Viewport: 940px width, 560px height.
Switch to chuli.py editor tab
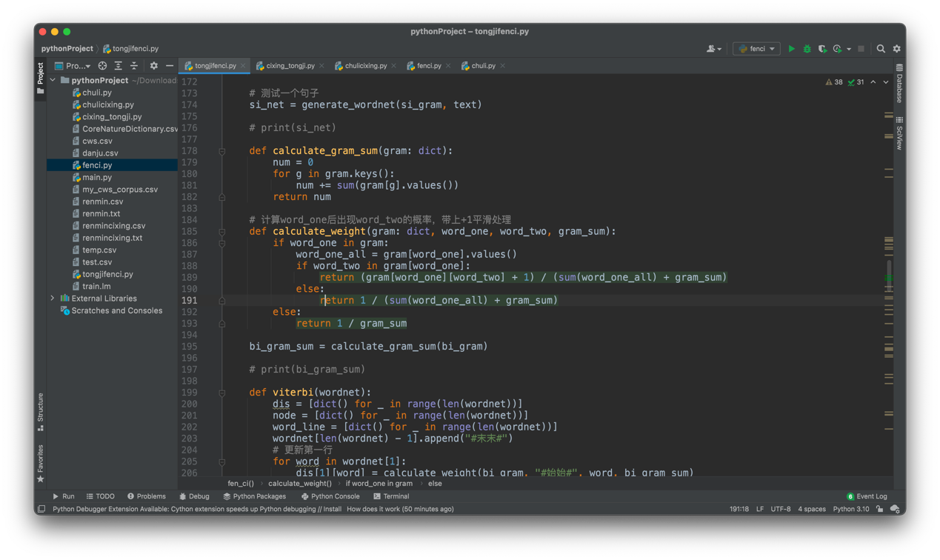pos(483,66)
